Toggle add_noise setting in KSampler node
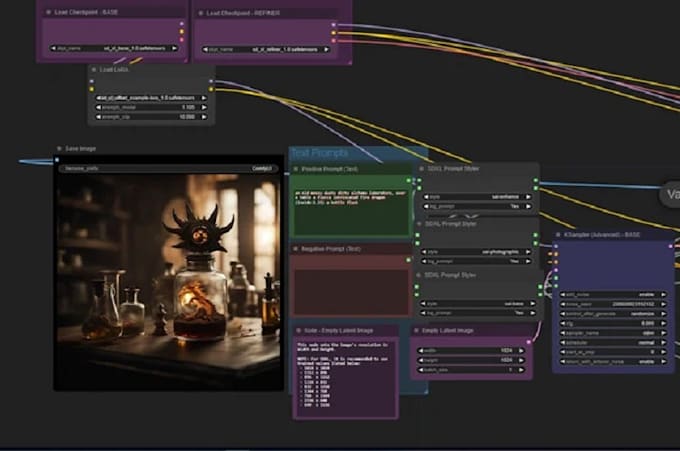This screenshot has width=680, height=451. pyautogui.click(x=613, y=295)
